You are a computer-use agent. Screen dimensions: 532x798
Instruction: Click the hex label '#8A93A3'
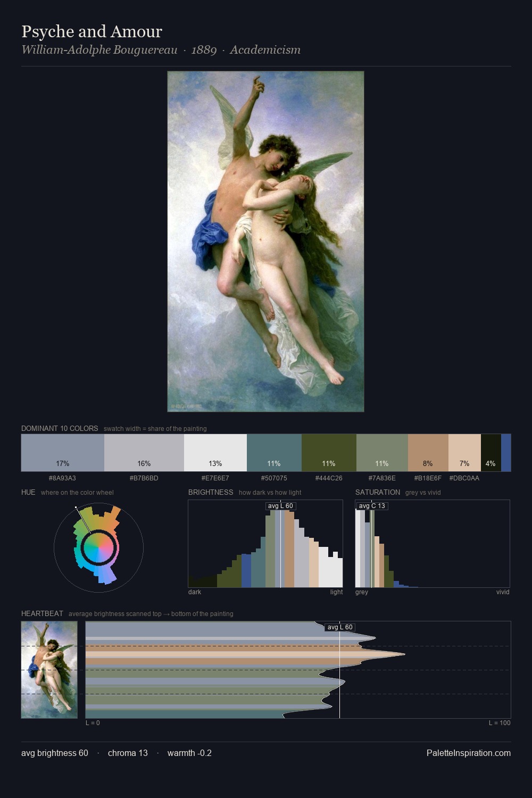point(62,478)
